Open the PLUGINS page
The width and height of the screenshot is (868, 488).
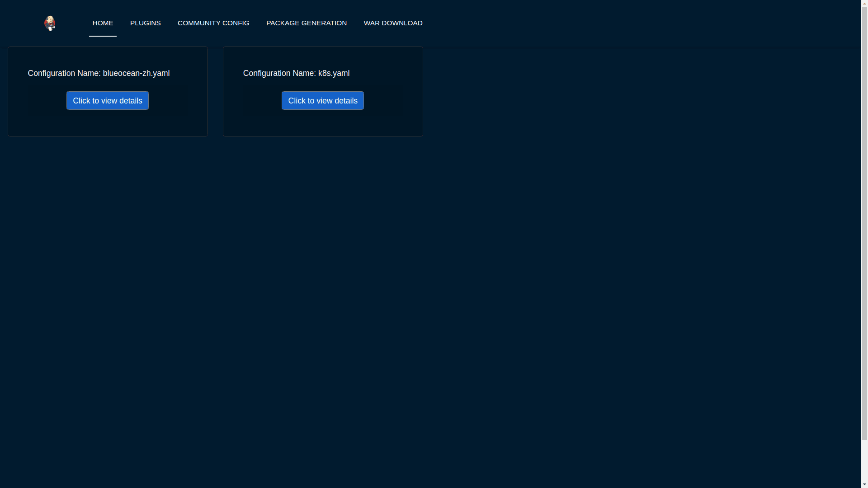tap(145, 23)
